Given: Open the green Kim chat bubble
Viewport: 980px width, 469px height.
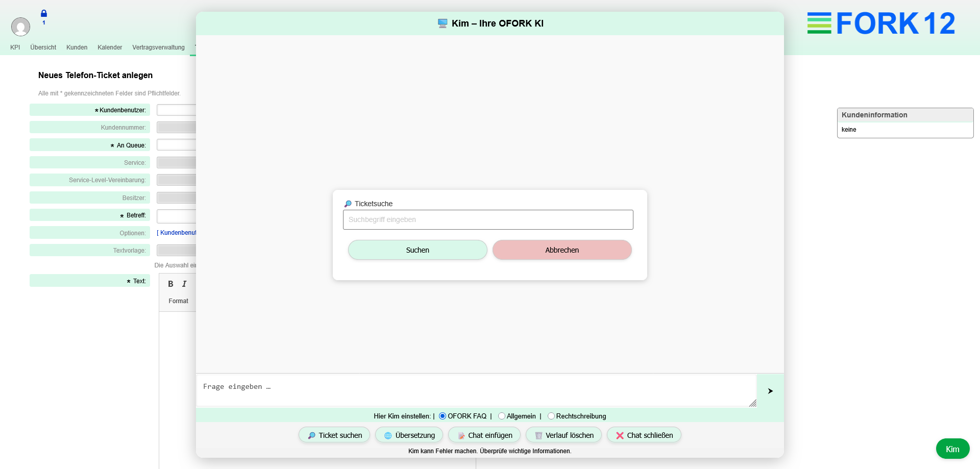Looking at the screenshot, I should [x=952, y=449].
